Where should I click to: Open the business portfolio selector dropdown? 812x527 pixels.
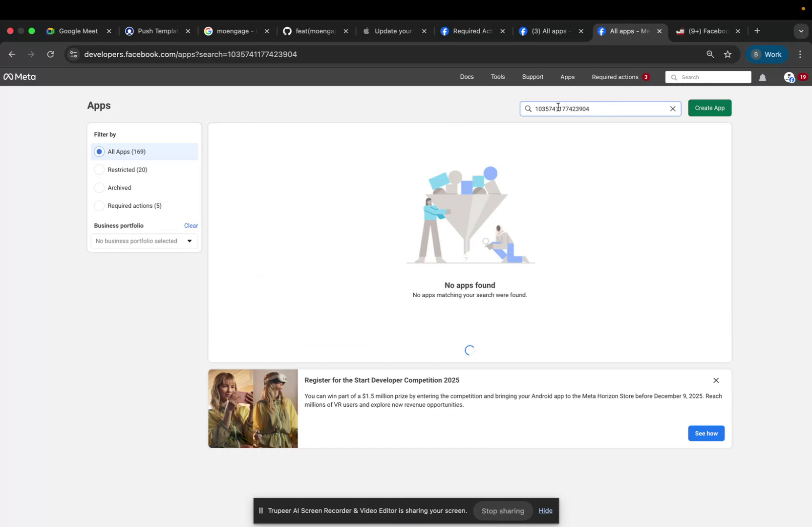(144, 241)
